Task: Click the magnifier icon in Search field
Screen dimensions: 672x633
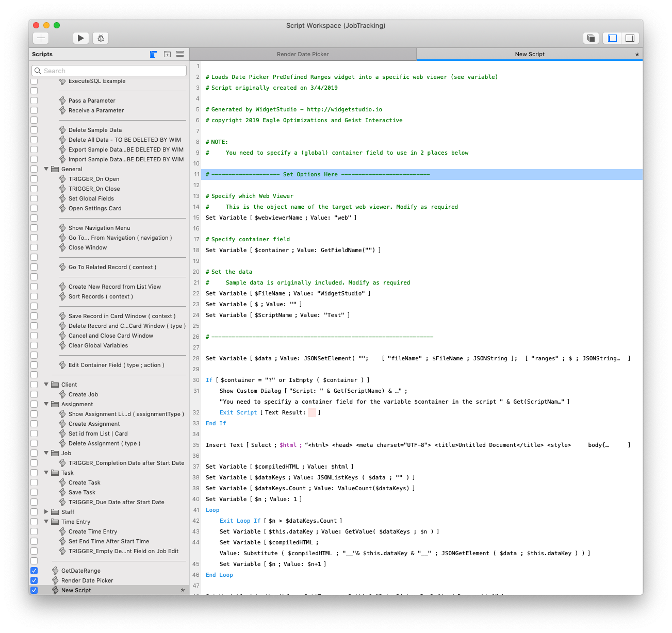Action: tap(38, 71)
